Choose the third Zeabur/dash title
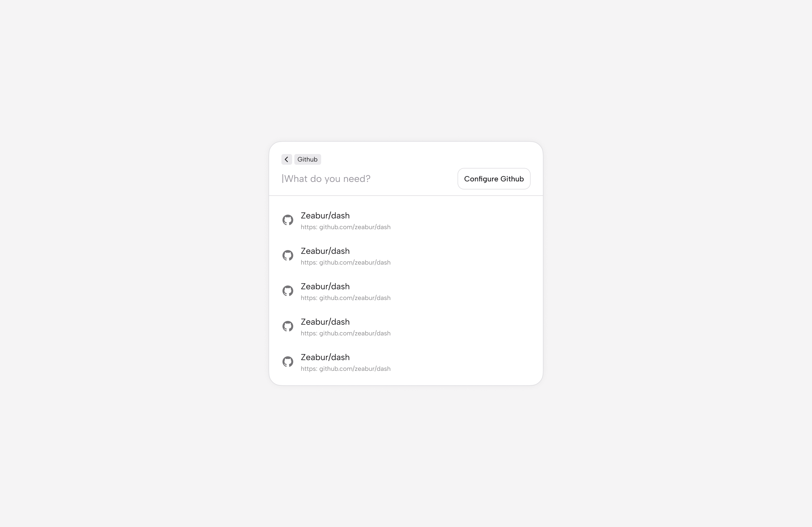This screenshot has height=527, width=812. (325, 287)
